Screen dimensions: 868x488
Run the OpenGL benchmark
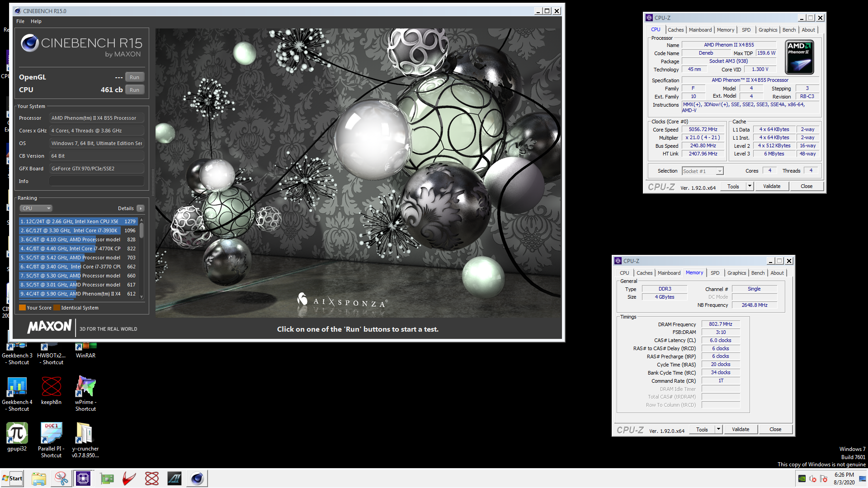pos(134,77)
